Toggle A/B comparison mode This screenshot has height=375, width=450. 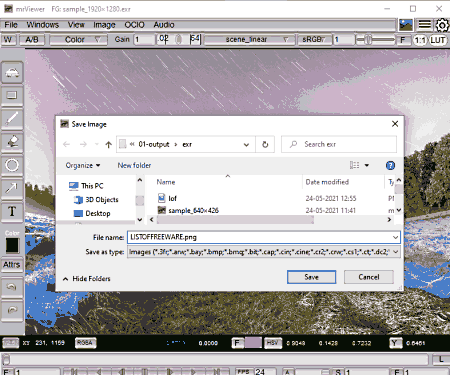(x=32, y=40)
